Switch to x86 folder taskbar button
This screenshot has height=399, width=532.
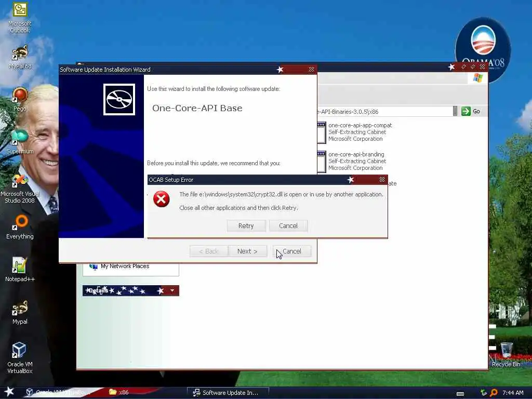coord(119,392)
